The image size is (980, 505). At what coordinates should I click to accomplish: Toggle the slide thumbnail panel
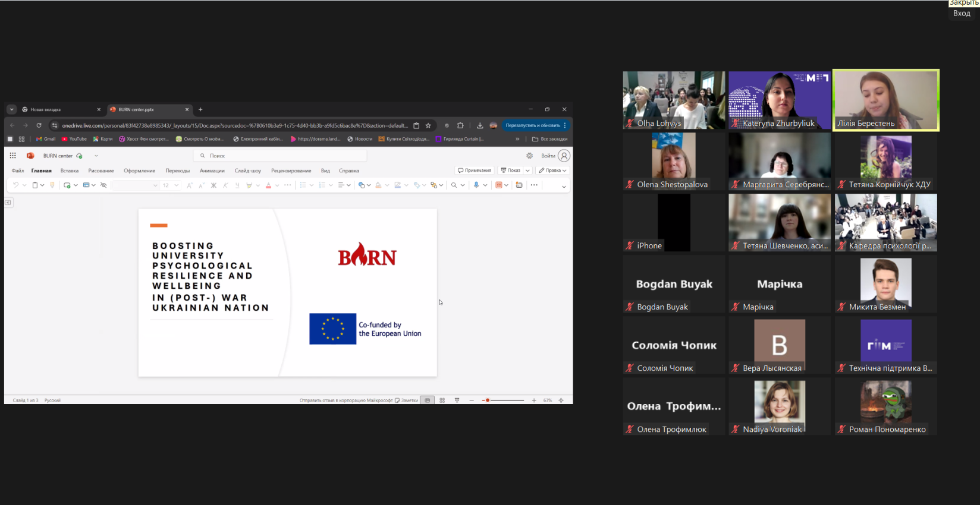click(x=8, y=203)
